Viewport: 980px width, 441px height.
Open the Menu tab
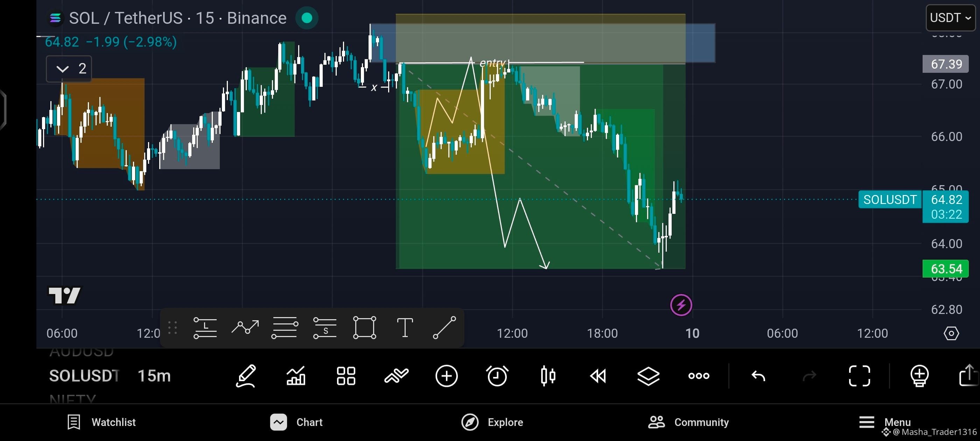coord(884,422)
